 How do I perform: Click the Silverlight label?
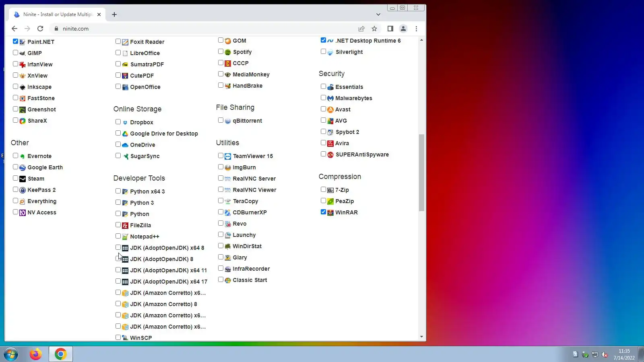(349, 52)
